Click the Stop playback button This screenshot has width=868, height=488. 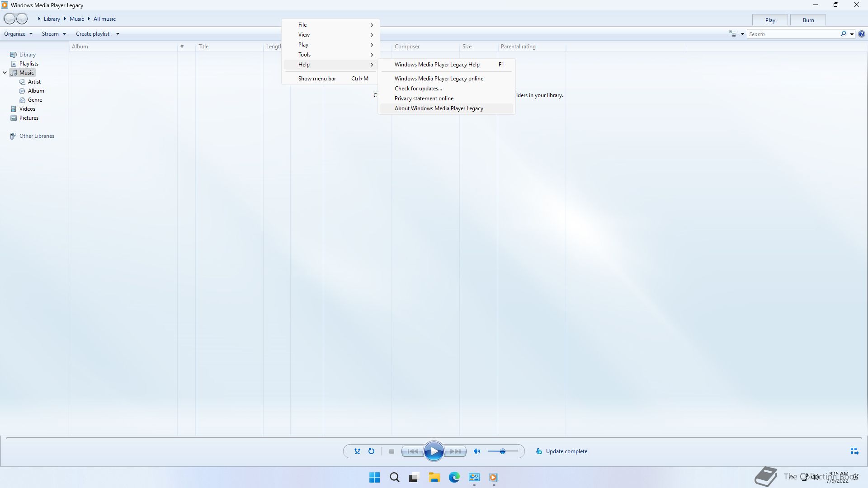392,451
